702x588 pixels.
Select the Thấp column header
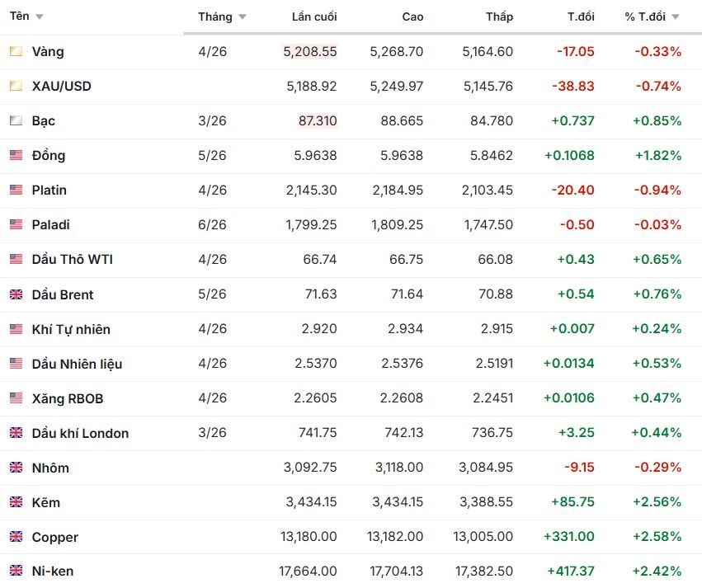coord(499,16)
